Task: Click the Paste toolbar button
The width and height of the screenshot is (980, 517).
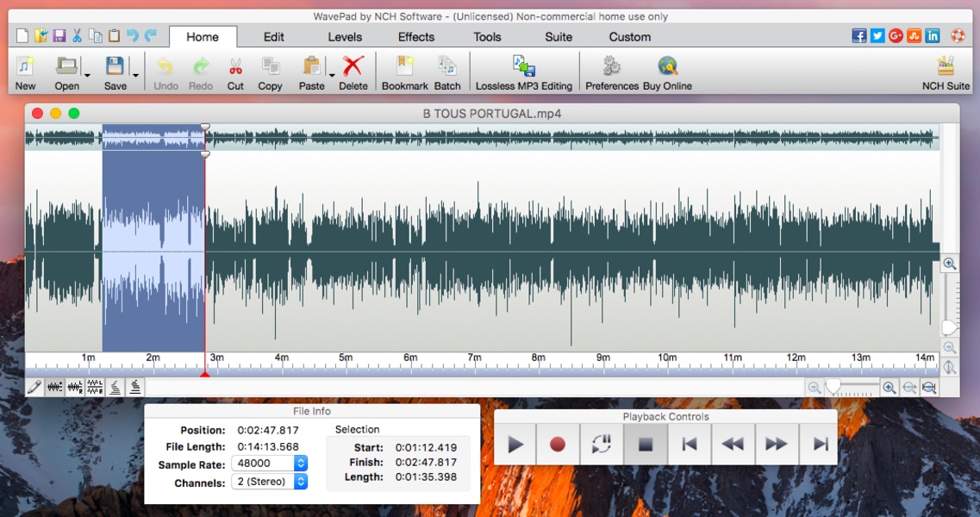Action: (x=311, y=72)
